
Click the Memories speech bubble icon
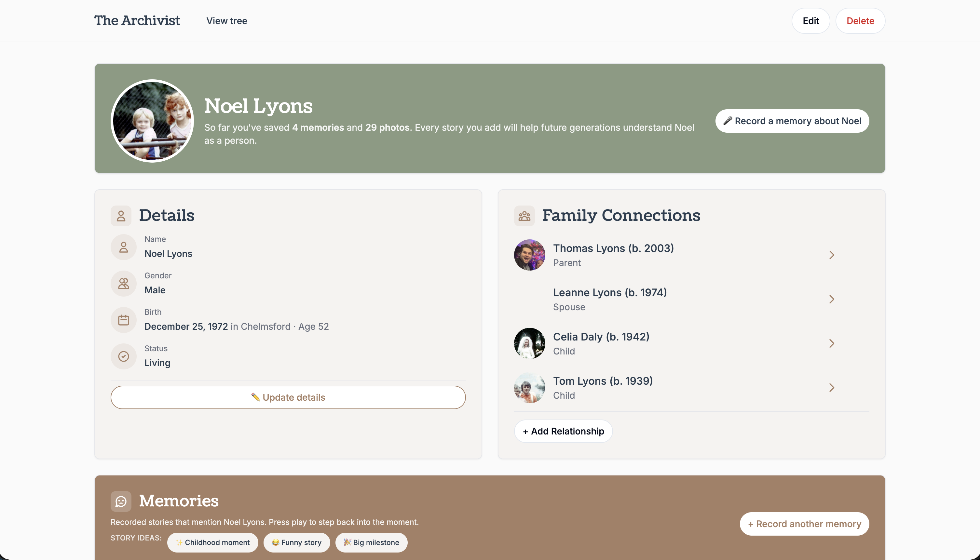(121, 501)
